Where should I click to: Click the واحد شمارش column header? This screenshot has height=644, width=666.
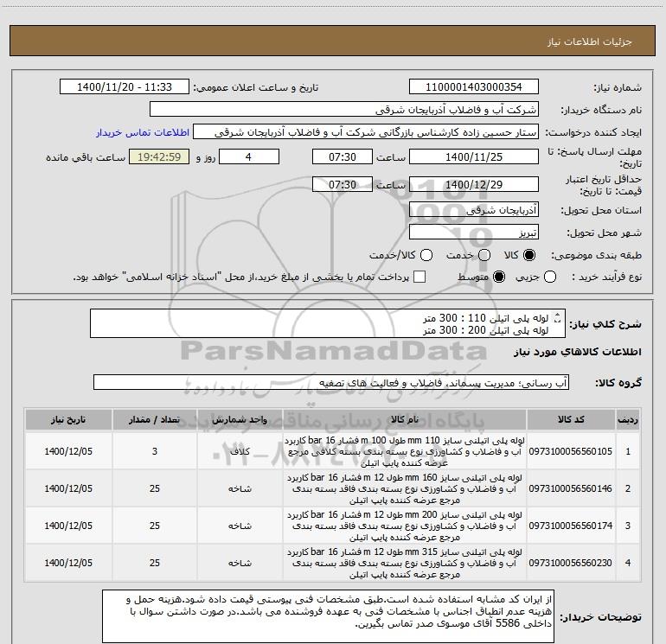[240, 419]
